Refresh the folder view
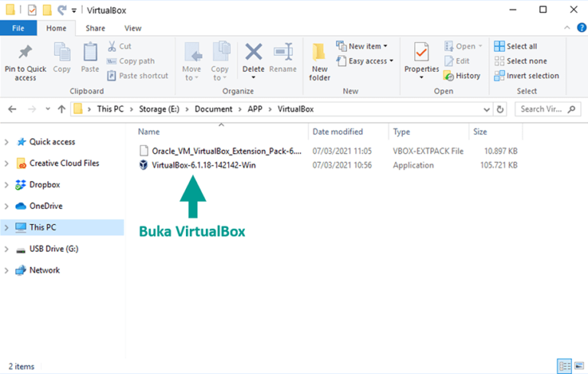The width and height of the screenshot is (588, 374). [500, 109]
